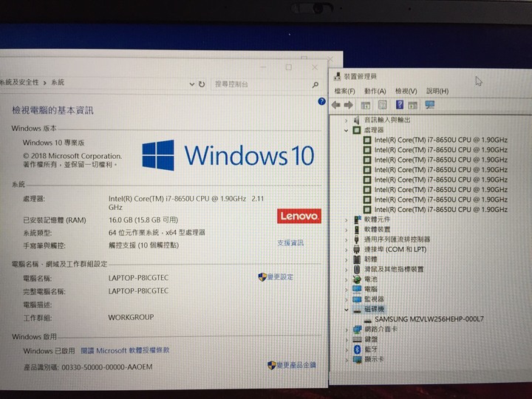Image resolution: width=532 pixels, height=399 pixels.
Task: Expand the 軟體元件 tree node
Action: (346, 220)
